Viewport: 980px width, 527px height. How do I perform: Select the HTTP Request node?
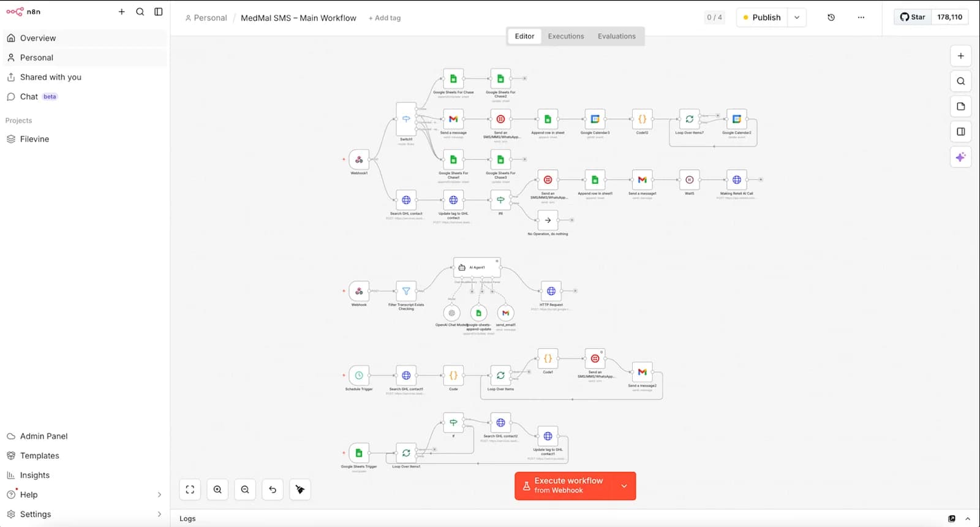[551, 291]
